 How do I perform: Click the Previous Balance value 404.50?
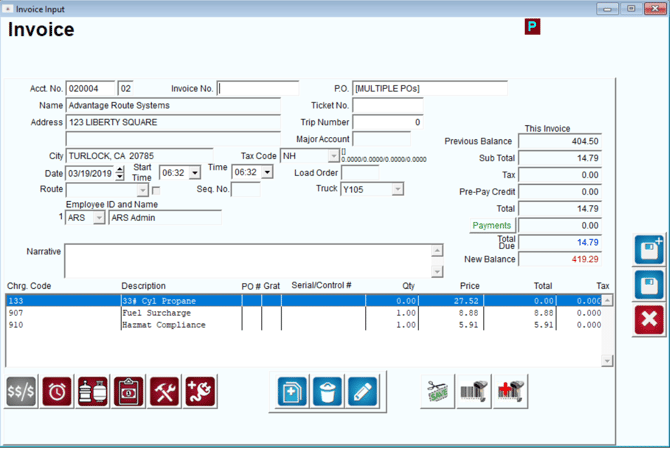tap(560, 141)
